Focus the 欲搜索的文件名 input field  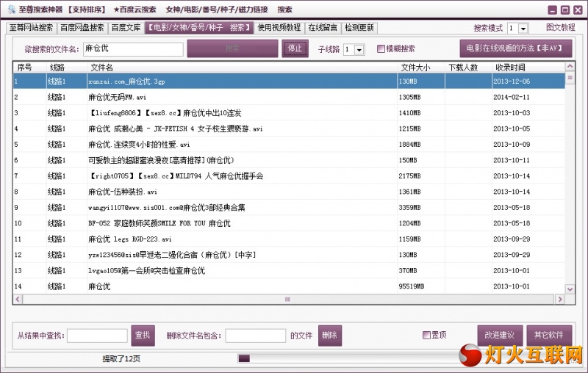[x=133, y=49]
